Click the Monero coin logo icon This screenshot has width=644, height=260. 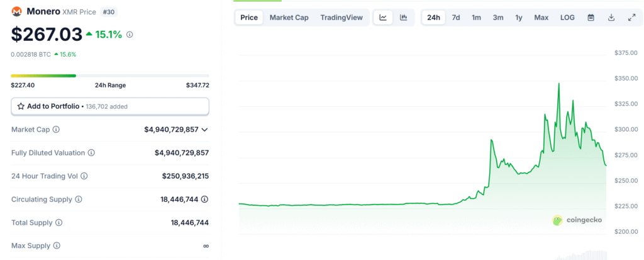(17, 11)
